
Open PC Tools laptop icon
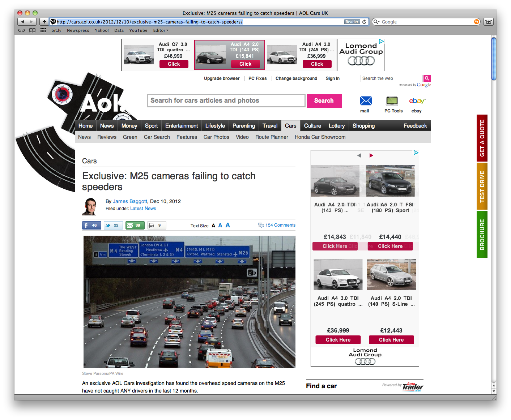coord(392,101)
